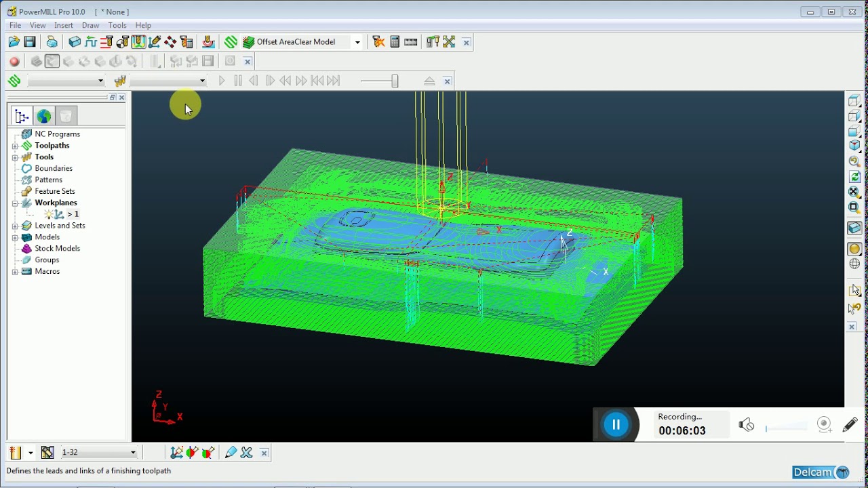The image size is (868, 488).
Task: Open the Tools menu
Action: click(x=117, y=25)
